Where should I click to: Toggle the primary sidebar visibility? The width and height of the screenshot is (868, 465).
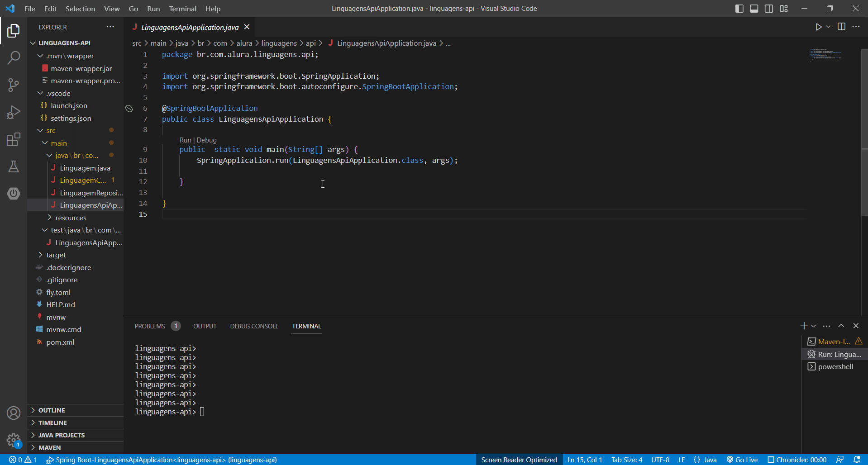(x=739, y=8)
